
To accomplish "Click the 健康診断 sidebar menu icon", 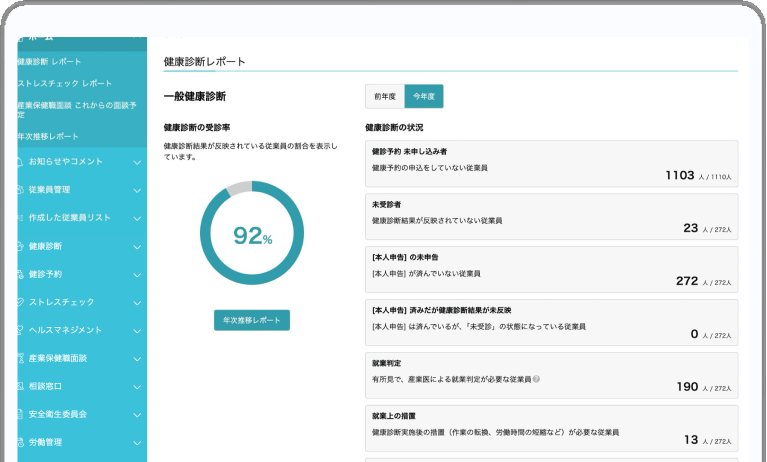I will (x=20, y=245).
